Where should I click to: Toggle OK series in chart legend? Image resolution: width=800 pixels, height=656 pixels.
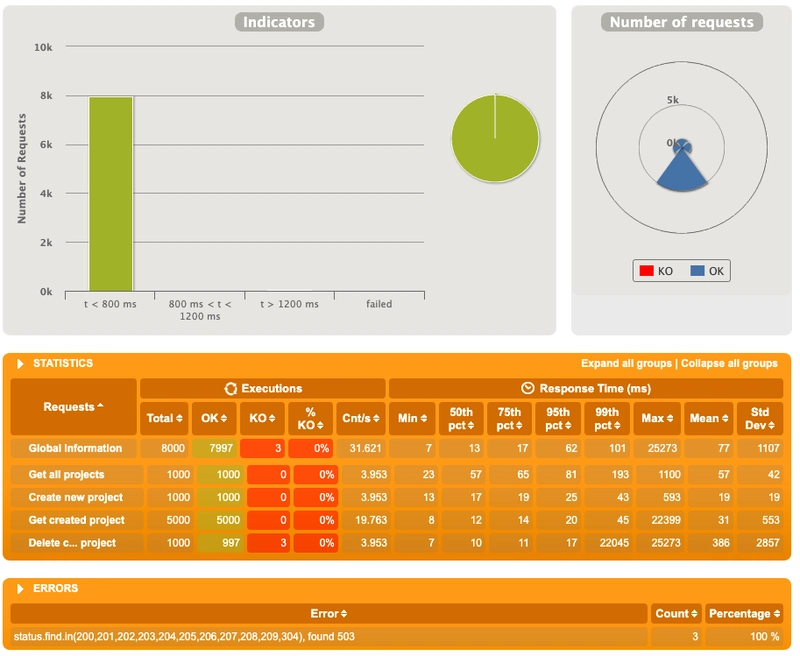pyautogui.click(x=710, y=271)
